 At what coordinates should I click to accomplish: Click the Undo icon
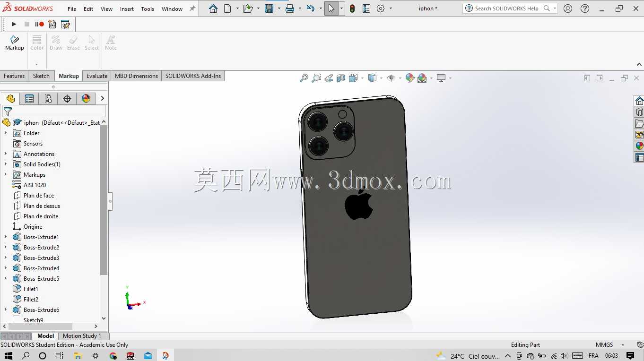pos(310,9)
